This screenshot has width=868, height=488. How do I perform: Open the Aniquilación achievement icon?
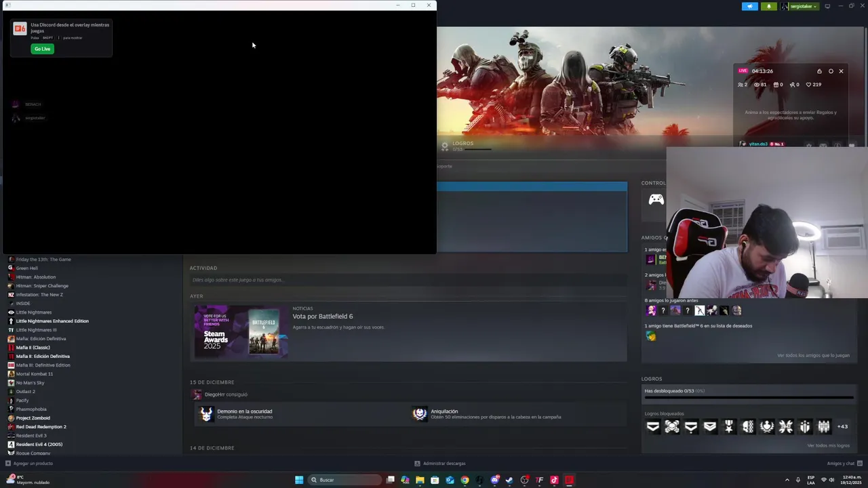[420, 413]
